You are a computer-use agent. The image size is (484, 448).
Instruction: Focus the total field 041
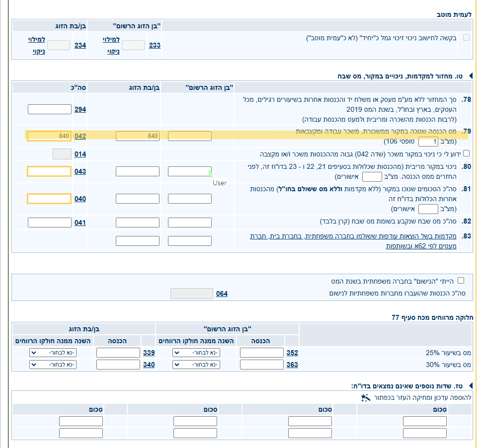[50, 223]
